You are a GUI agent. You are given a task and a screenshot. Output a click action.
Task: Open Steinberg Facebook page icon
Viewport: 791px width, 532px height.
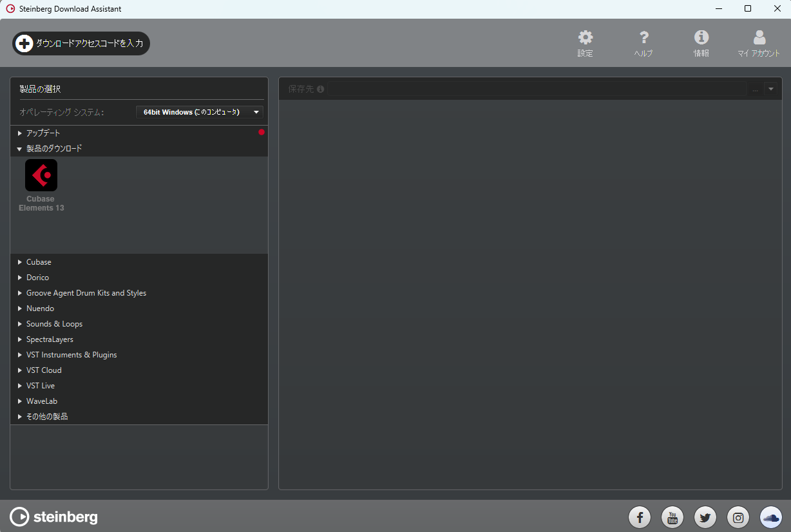[640, 517]
